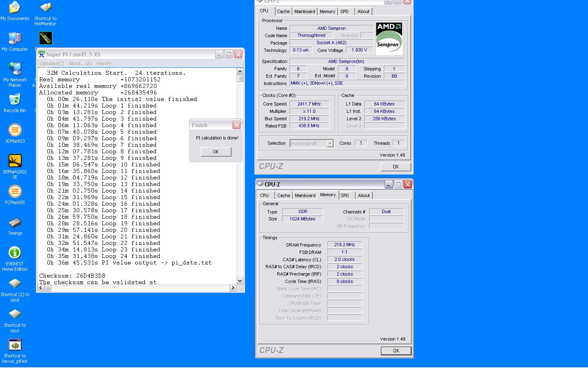Click 'PI value output -> pi_data.txt' line

129,263
